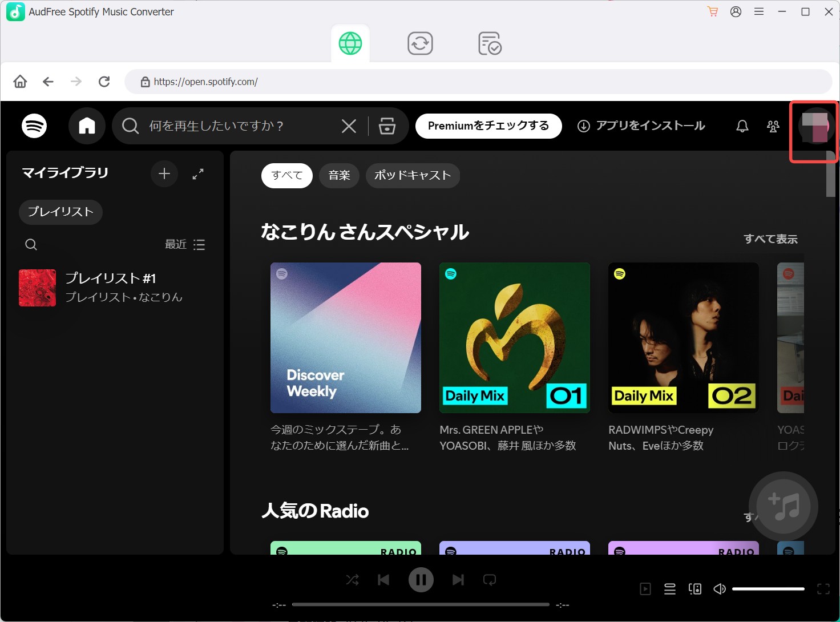Expand the マイライブラリ panel
840x622 pixels.
[198, 174]
